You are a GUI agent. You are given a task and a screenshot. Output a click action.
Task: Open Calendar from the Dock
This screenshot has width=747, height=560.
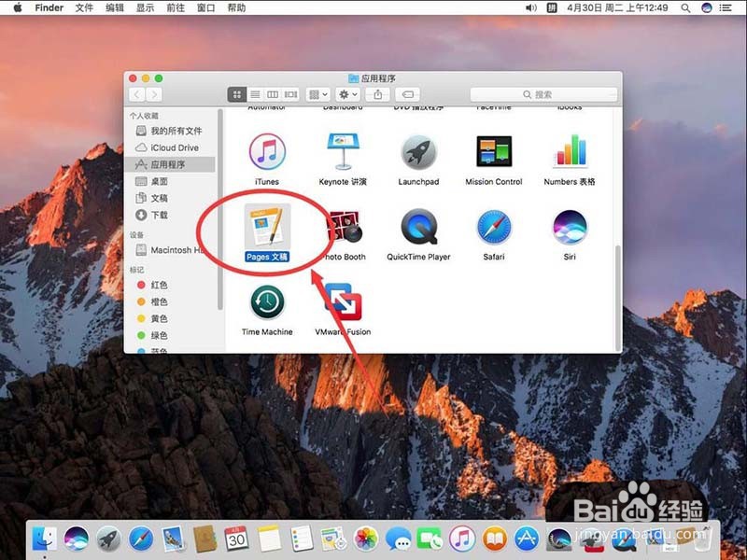pos(237,539)
